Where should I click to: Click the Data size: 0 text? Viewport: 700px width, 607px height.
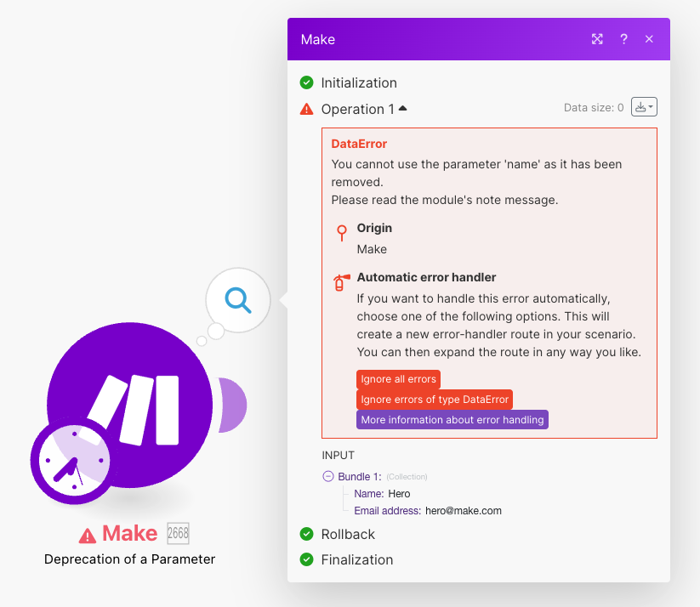point(594,108)
